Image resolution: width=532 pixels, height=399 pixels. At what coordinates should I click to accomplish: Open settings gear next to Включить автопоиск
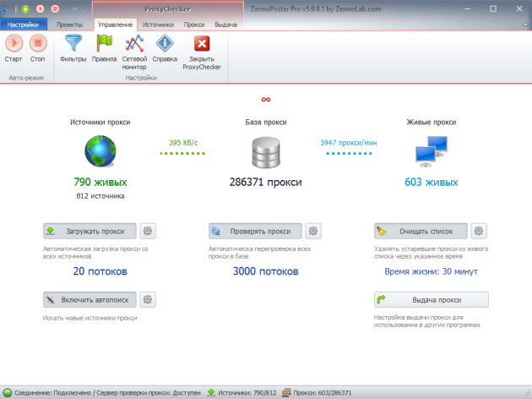click(x=148, y=299)
